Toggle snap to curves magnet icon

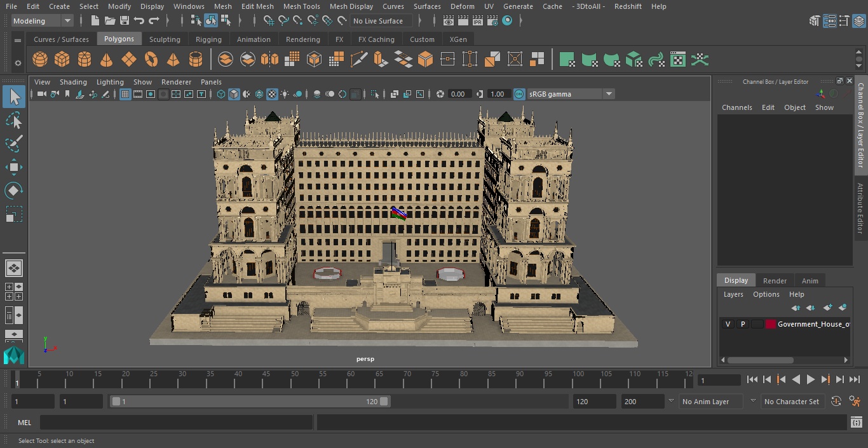click(283, 21)
